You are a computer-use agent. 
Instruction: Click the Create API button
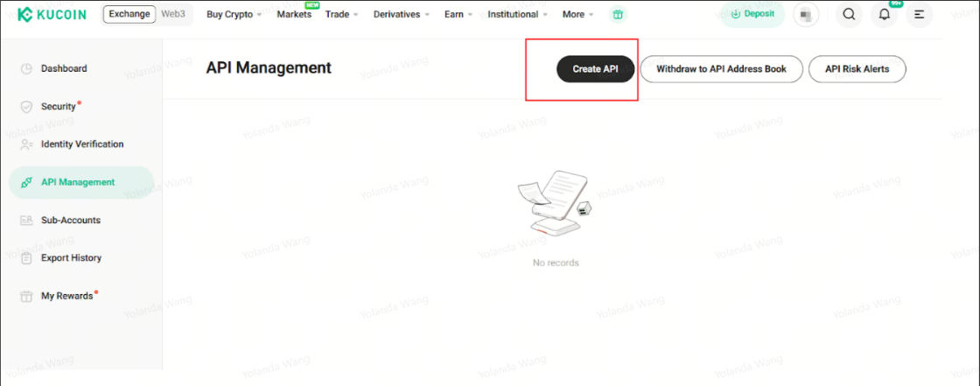595,69
